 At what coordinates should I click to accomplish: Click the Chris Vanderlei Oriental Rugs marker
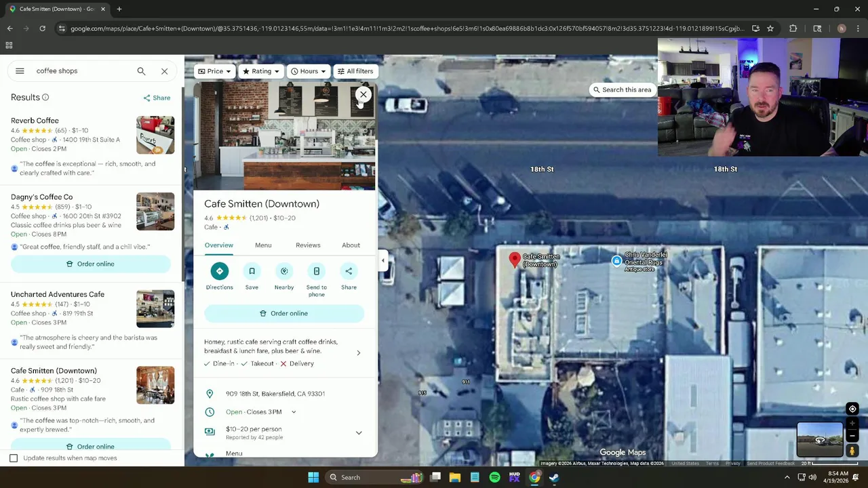pyautogui.click(x=616, y=261)
